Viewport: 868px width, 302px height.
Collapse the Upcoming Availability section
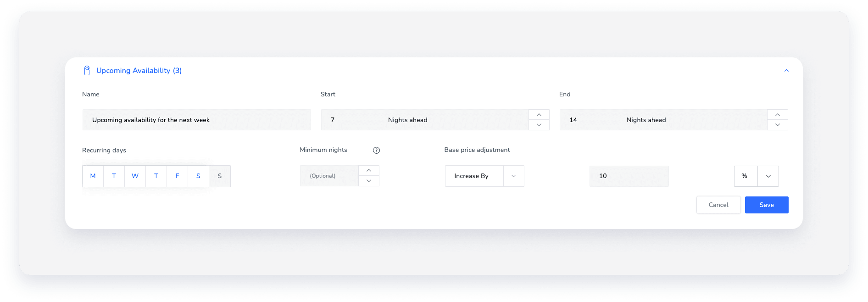(x=786, y=70)
